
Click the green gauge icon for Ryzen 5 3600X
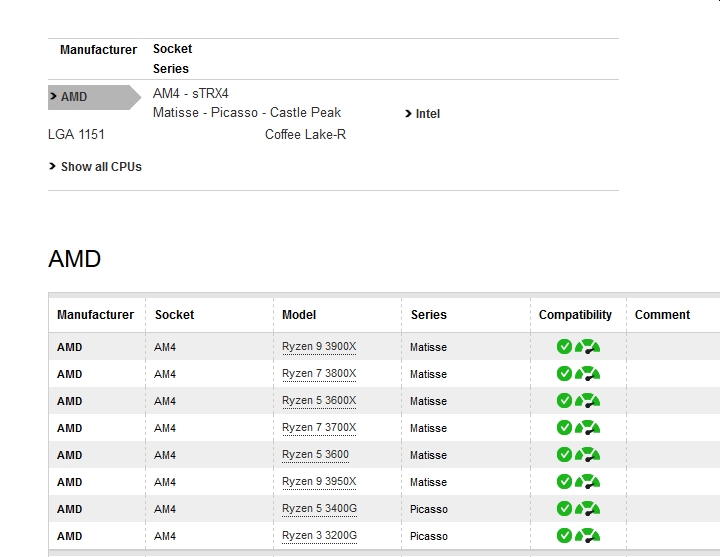587,401
